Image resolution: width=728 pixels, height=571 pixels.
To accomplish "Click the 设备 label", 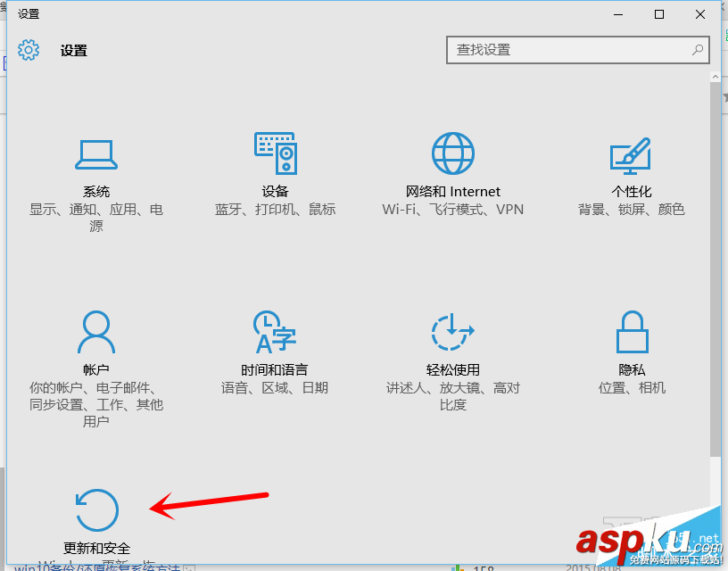I will pos(275,191).
